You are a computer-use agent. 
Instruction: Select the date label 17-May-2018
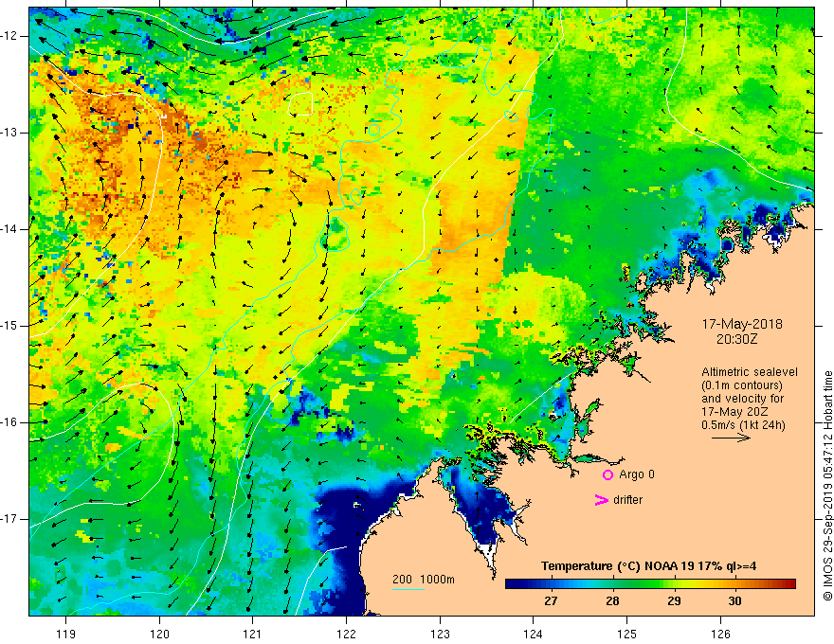click(x=742, y=324)
